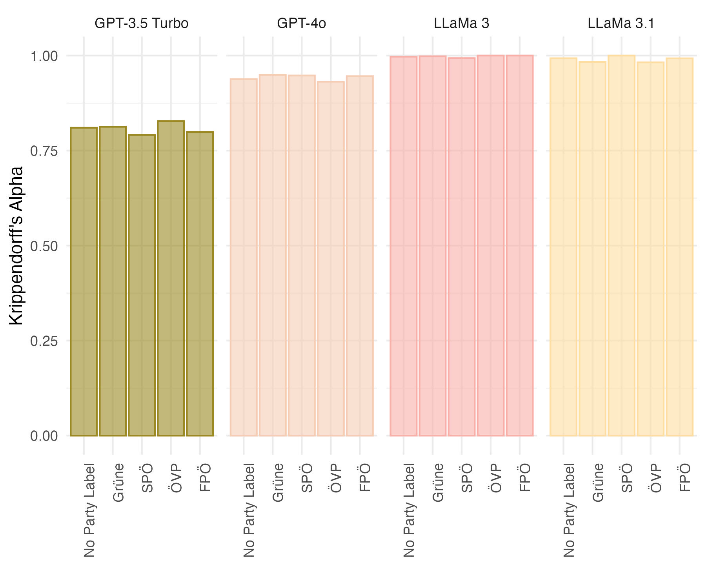The width and height of the screenshot is (706, 588).
Task: Select the Grüne axis label under LLaMa 3
Action: 438,483
